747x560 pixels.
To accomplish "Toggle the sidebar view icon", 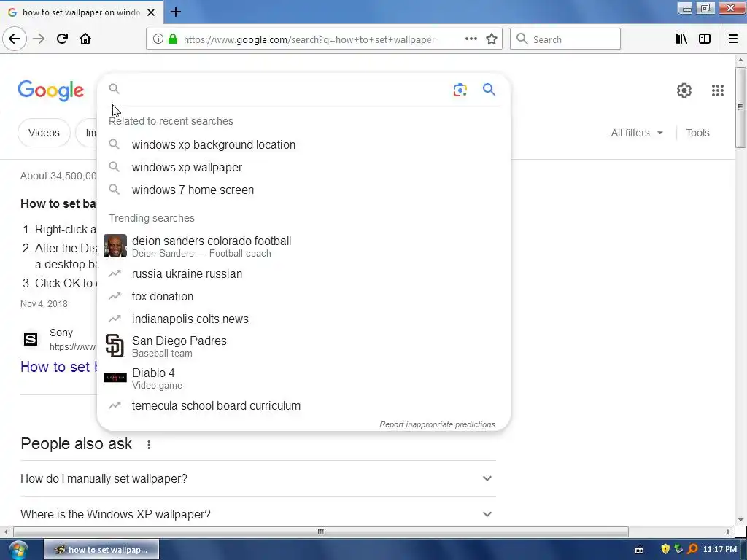I will (705, 39).
